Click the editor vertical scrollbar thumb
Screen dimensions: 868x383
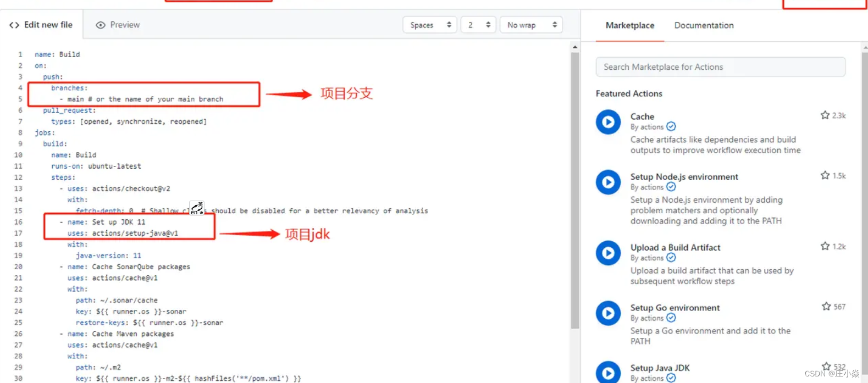coord(575,191)
